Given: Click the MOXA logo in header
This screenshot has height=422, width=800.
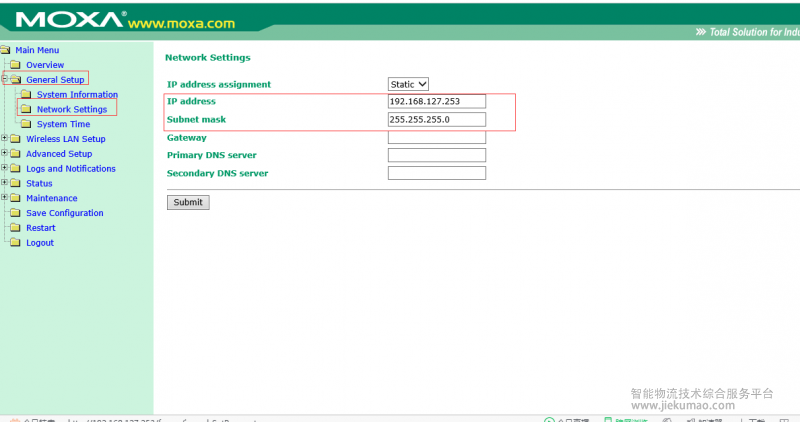Looking at the screenshot, I should tap(70, 20).
